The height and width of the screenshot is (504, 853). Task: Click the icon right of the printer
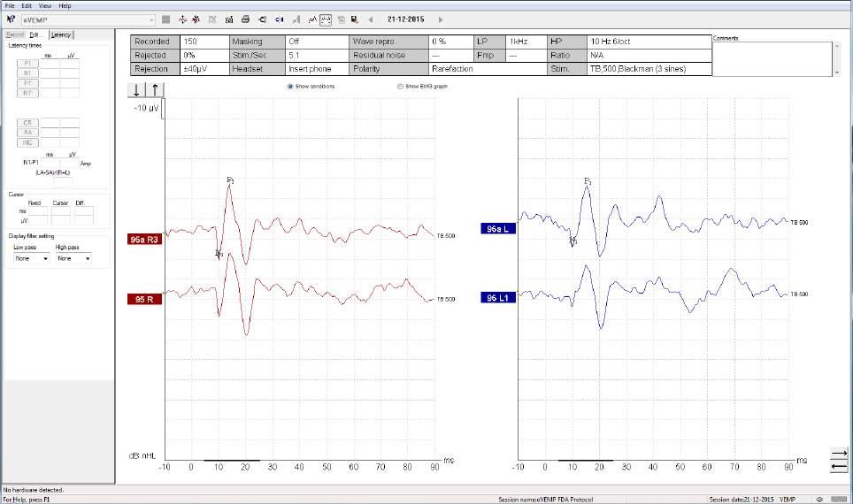(262, 19)
